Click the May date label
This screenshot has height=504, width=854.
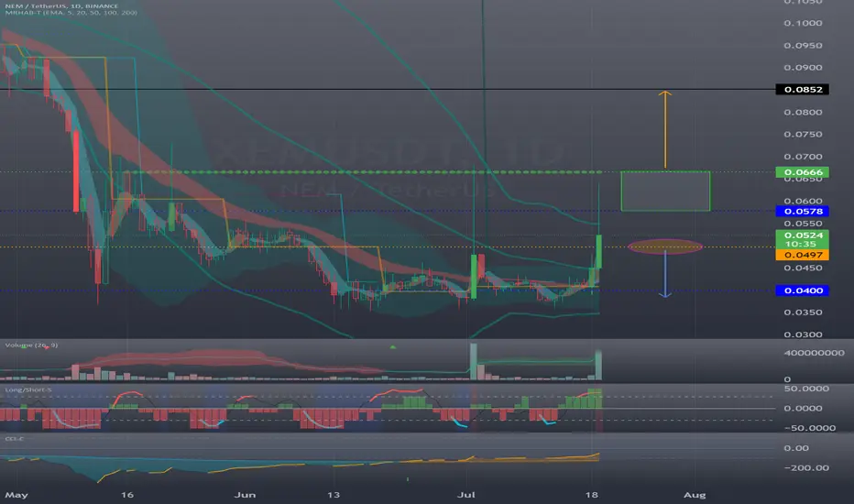click(16, 495)
